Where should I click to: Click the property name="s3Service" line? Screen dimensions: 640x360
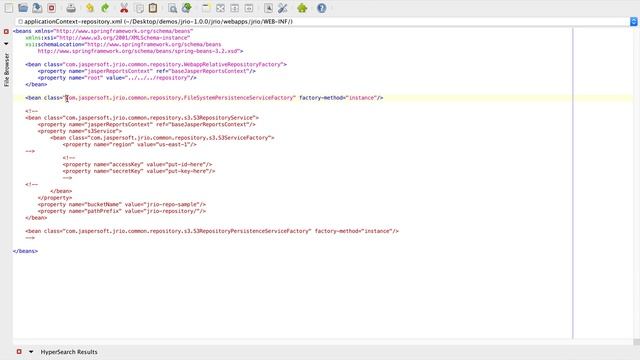(80, 131)
